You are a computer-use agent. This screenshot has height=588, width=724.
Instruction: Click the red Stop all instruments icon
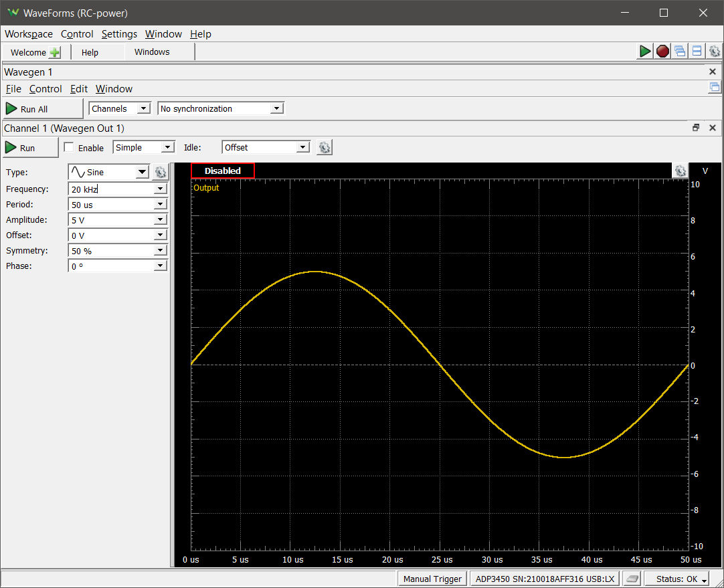pos(662,52)
